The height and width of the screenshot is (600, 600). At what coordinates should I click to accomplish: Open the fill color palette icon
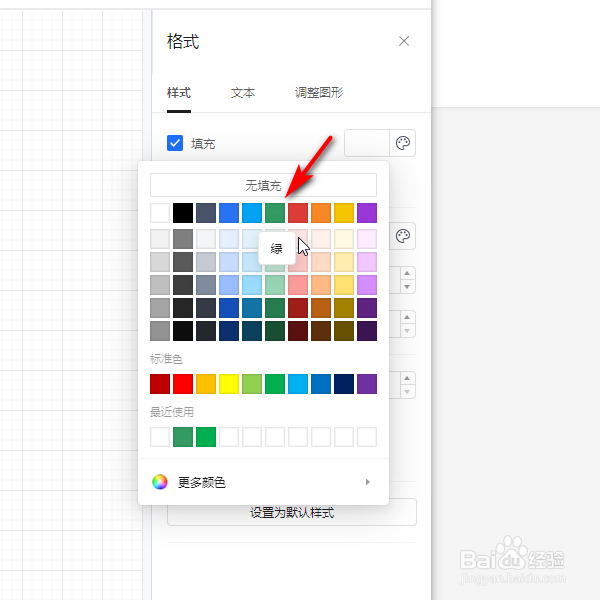tap(403, 143)
